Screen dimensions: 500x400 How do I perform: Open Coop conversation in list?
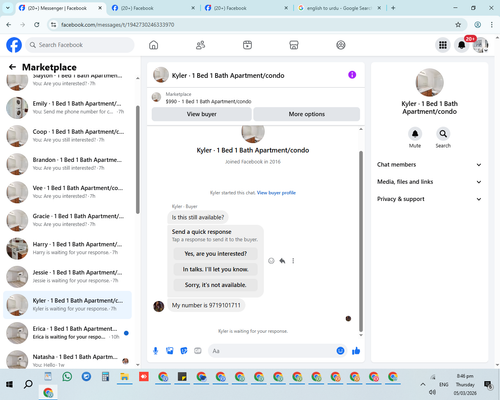point(68,136)
